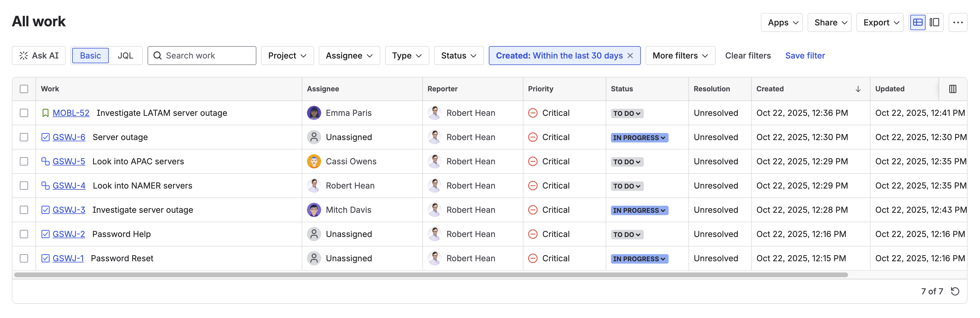The image size is (980, 318).
Task: Open the three-dots more actions menu
Action: click(958, 22)
